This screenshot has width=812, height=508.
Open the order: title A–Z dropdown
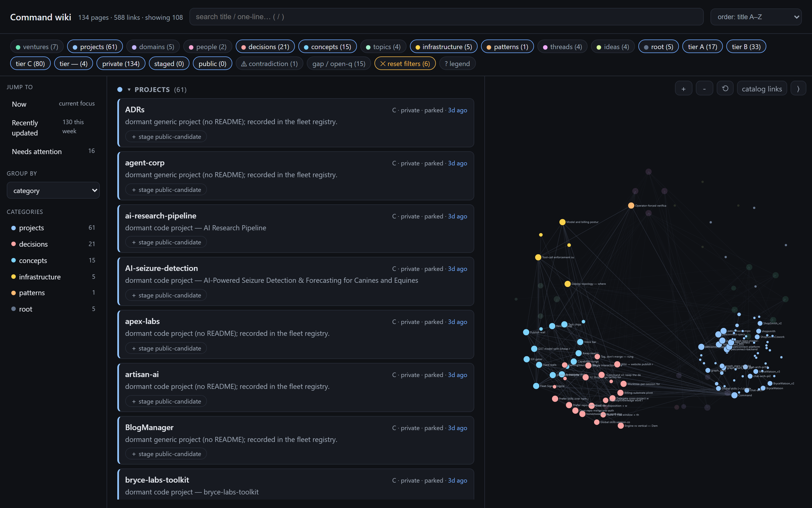[x=756, y=17]
